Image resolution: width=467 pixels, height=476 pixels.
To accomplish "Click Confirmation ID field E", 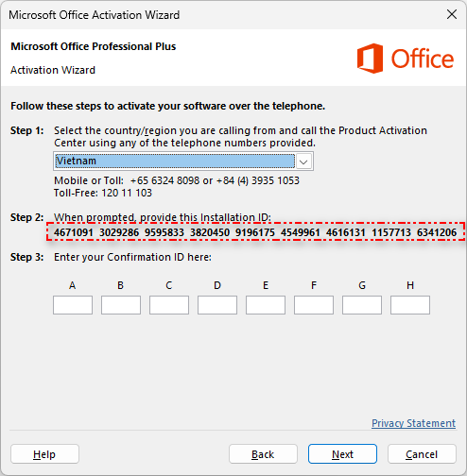I will coord(266,305).
